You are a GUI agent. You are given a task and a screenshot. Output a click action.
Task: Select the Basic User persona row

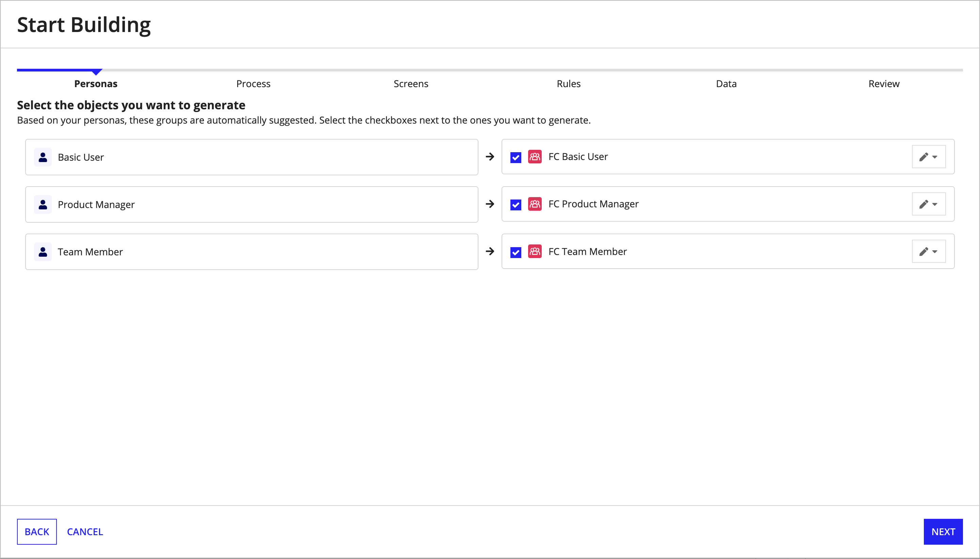(252, 157)
